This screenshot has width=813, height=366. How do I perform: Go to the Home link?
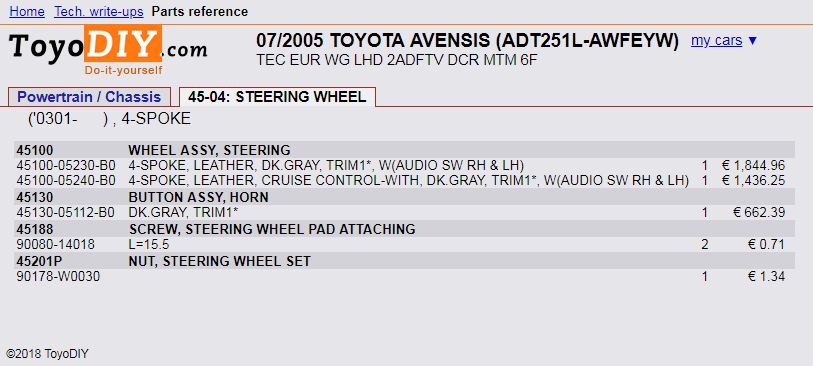coord(27,11)
